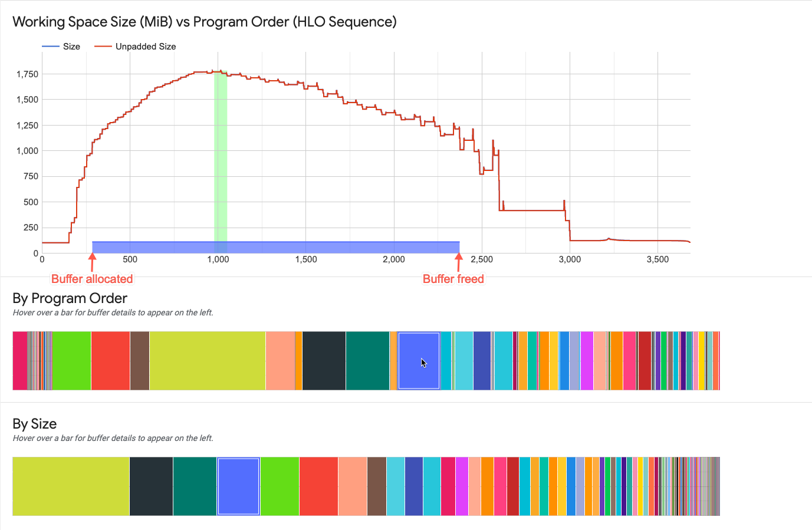Screen dimensions: 812x530
Task: Select the dark charcoal bar in By Program Order
Action: [324, 361]
